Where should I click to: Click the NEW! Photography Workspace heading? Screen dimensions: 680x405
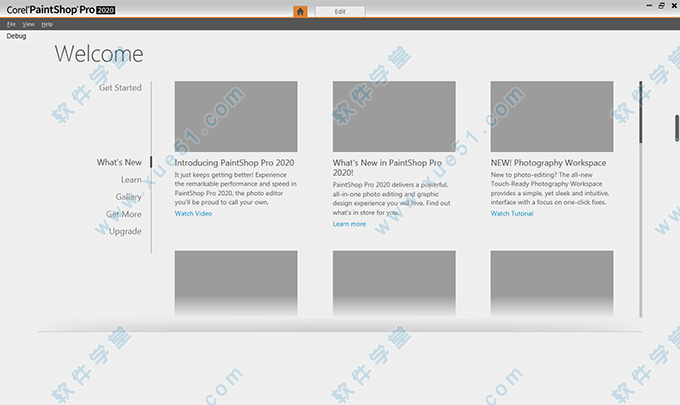pos(549,163)
